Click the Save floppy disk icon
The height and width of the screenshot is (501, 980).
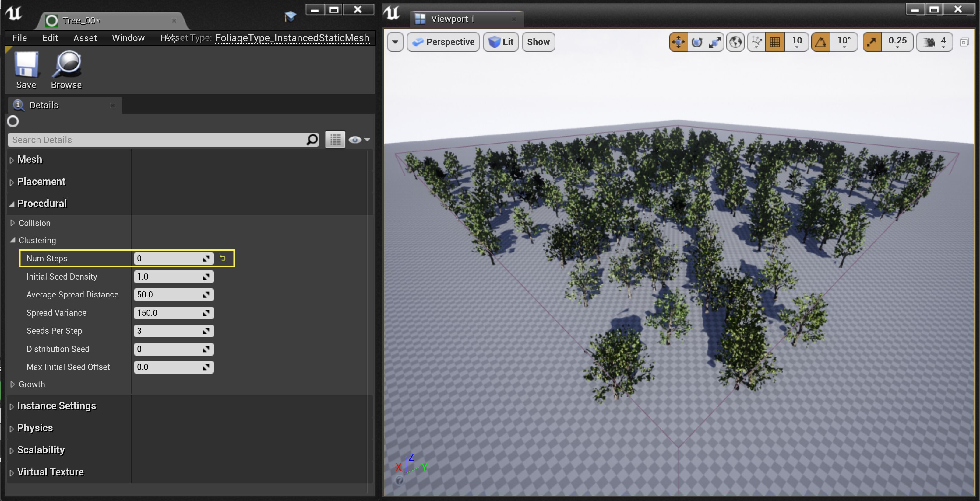pos(26,64)
